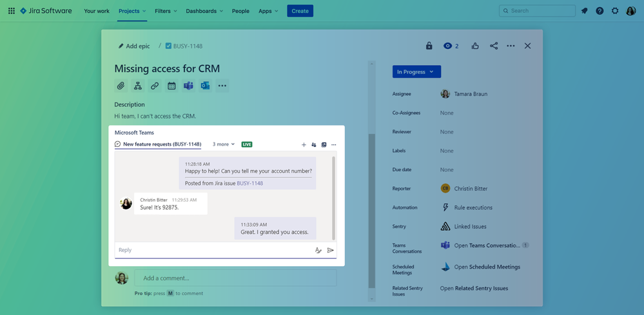The width and height of the screenshot is (644, 315).
Task: Click the None value for Reviewer
Action: [x=447, y=132]
